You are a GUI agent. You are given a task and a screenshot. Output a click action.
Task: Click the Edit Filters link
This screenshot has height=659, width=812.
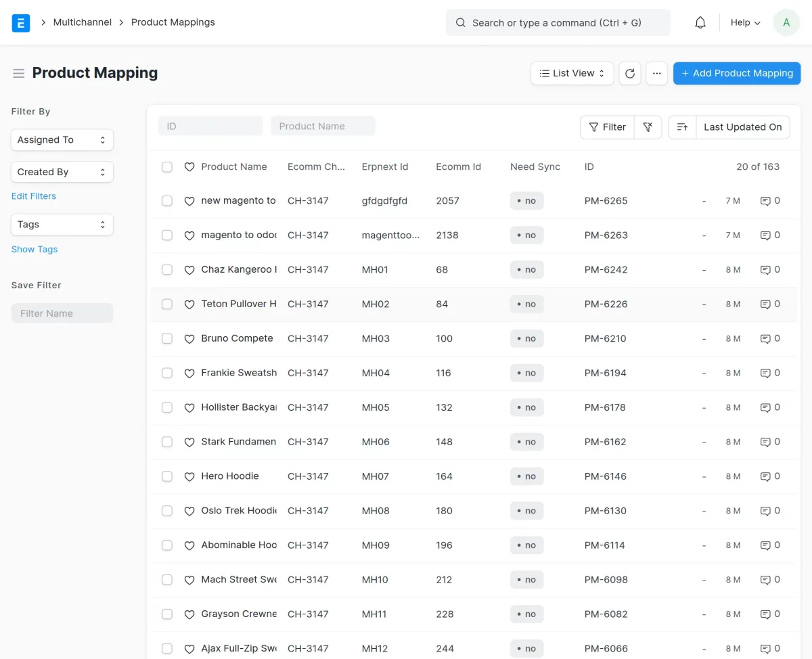(34, 196)
